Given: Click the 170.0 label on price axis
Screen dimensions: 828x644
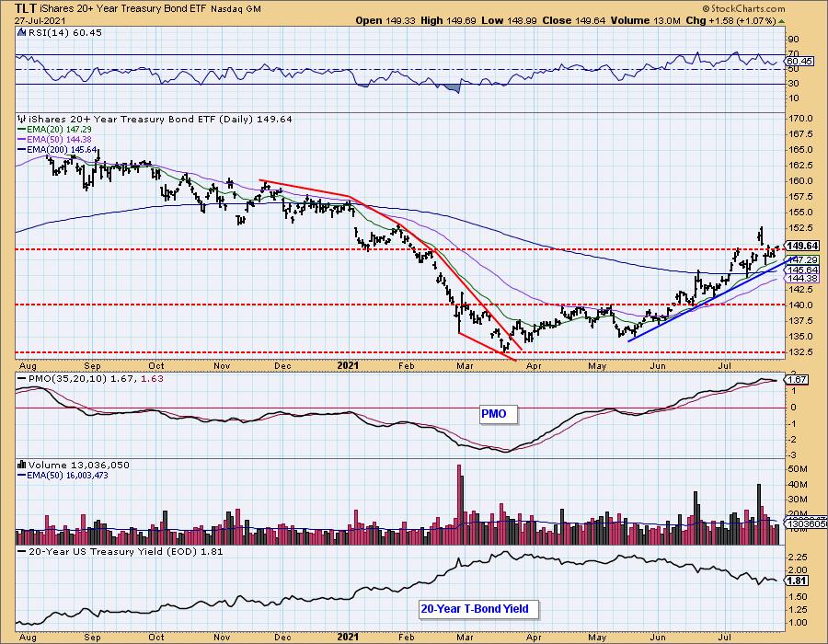Looking at the screenshot, I should pyautogui.click(x=802, y=119).
